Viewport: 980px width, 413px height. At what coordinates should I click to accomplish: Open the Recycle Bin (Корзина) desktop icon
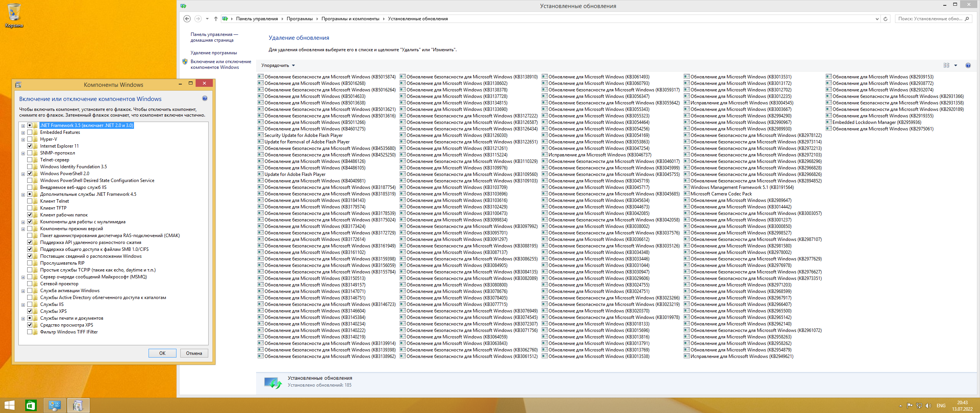pos(14,15)
